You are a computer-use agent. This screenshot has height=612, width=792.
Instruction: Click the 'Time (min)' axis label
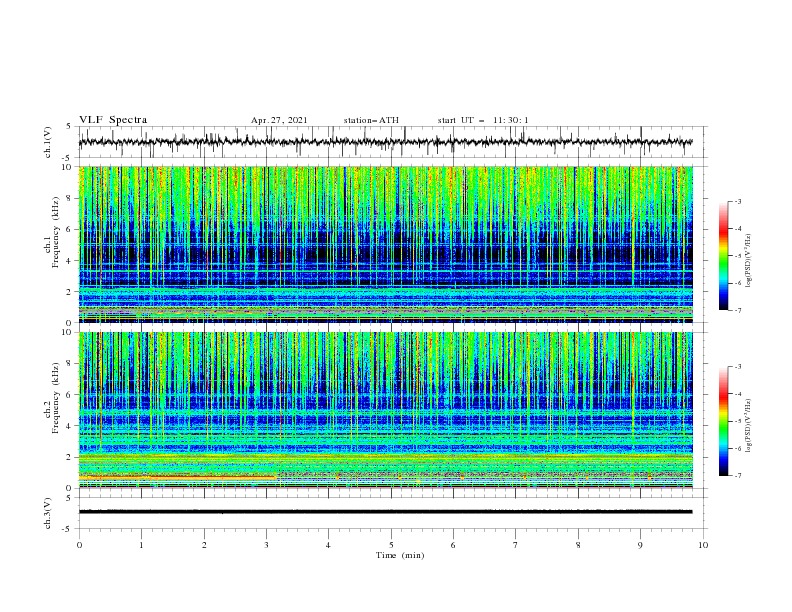pos(400,555)
